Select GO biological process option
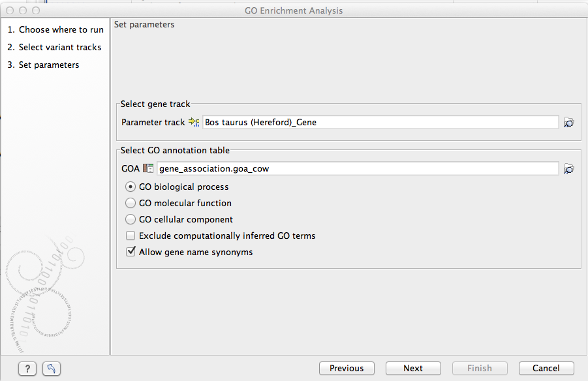This screenshot has height=381, width=588. (x=131, y=187)
